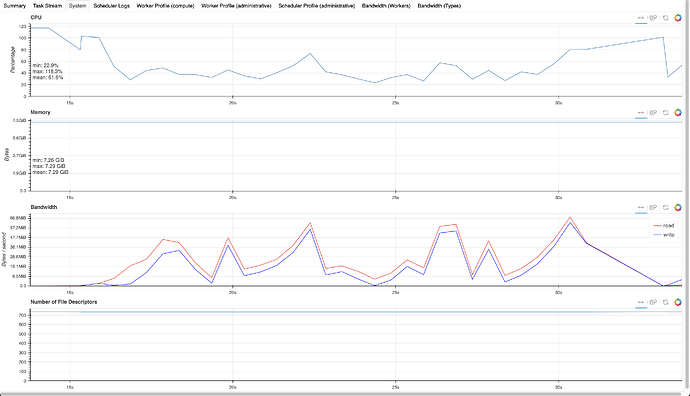Switch to the Summary tab
The image size is (690, 396).
15,6
